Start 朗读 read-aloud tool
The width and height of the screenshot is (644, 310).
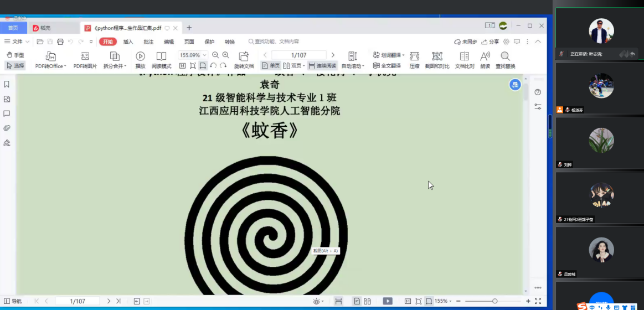click(x=485, y=56)
